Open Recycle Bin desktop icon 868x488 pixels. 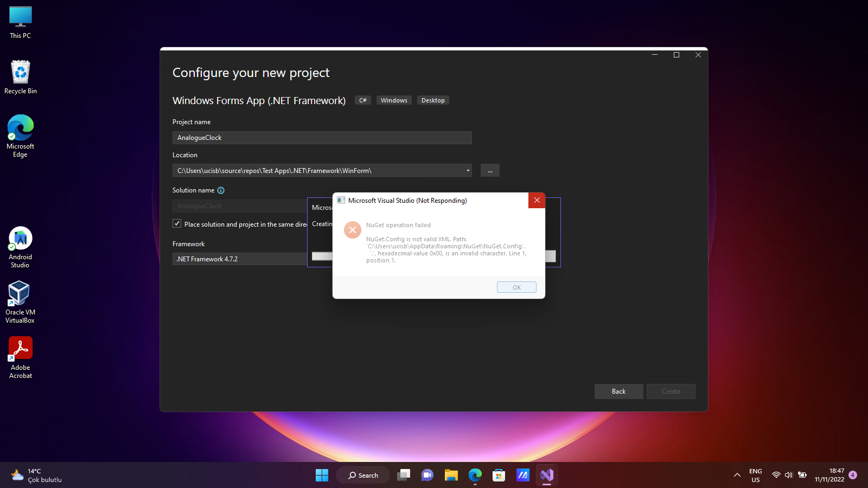[x=21, y=78]
